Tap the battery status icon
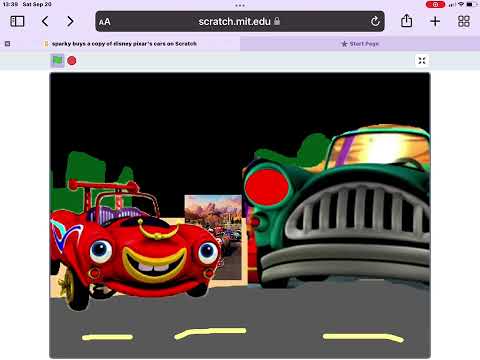This screenshot has width=480, height=360. 472,4
